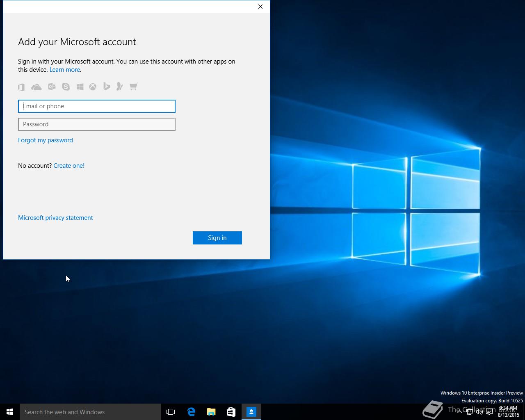The image size is (525, 420).
Task: Close the Microsoft account dialog
Action: pos(260,7)
